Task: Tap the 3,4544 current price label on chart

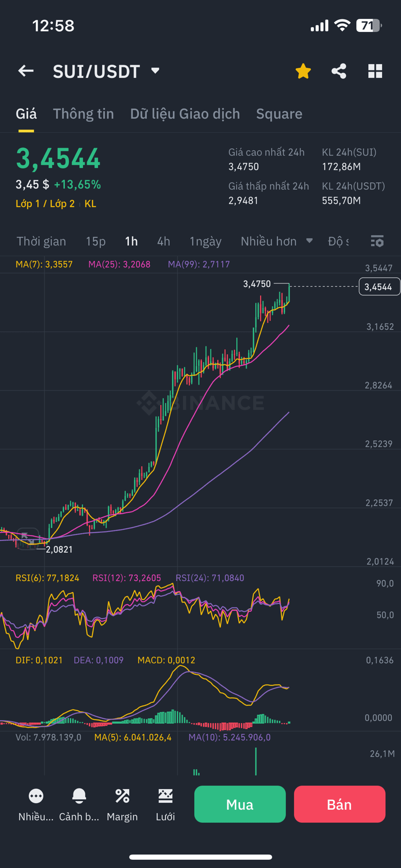Action: [x=379, y=287]
